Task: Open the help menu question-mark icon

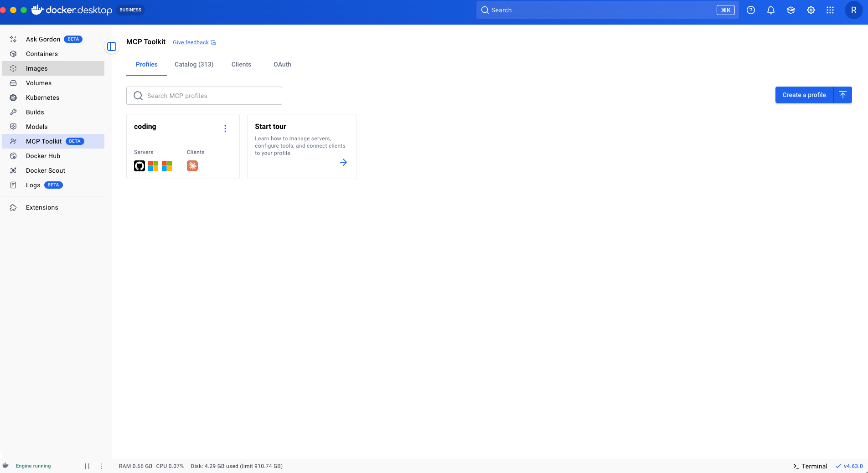Action: 751,10
